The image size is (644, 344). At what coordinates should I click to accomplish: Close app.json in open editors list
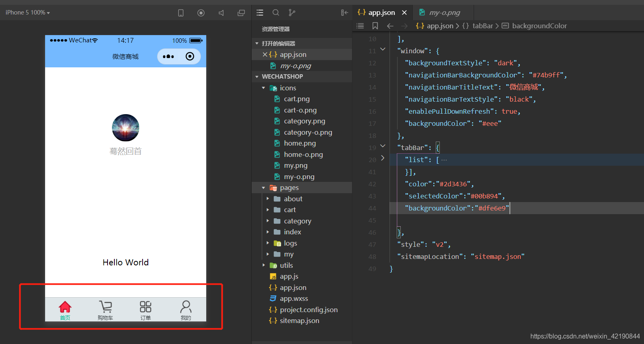265,54
